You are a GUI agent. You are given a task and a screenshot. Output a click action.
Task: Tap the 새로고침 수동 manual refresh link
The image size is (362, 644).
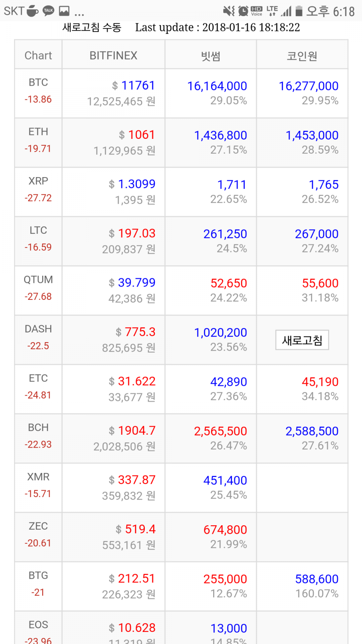[x=92, y=27]
